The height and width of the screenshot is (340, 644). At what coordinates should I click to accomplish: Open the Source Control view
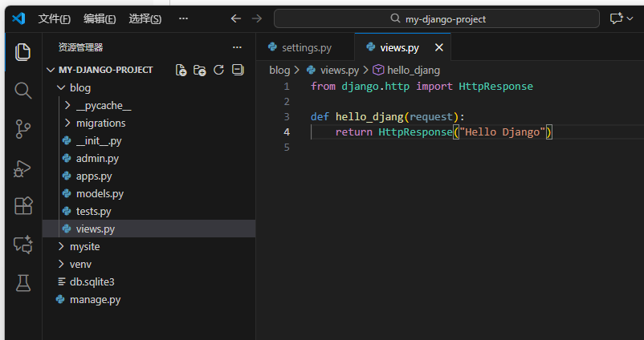click(x=23, y=129)
